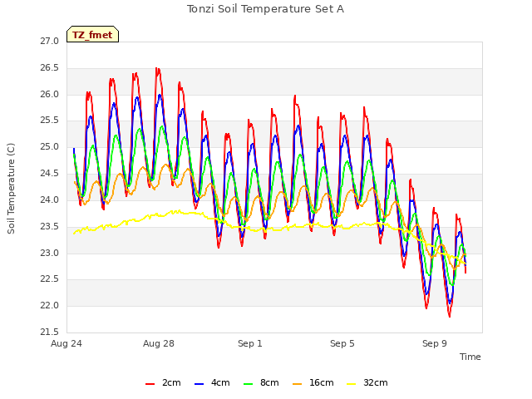This screenshot has height=399, width=532.
Task: Toggle the 32cm legend entry
Action: tap(367, 382)
